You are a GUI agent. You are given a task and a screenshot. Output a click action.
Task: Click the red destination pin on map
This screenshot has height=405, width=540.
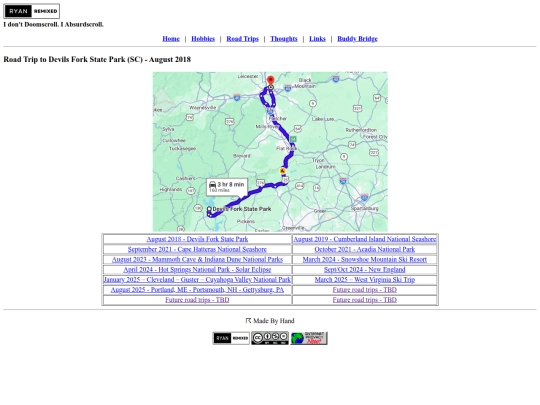(x=271, y=80)
